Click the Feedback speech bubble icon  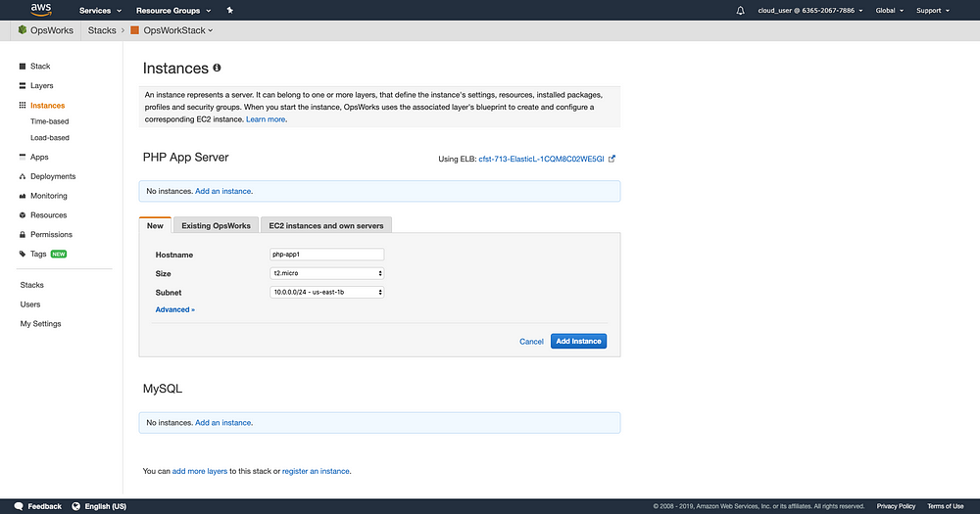[x=19, y=506]
